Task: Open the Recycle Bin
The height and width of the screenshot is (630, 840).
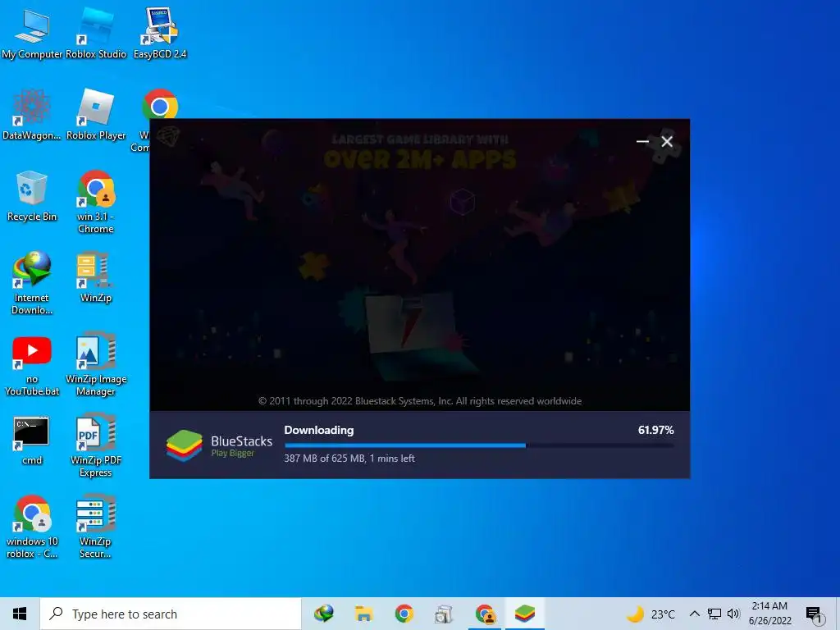Action: pos(32,196)
